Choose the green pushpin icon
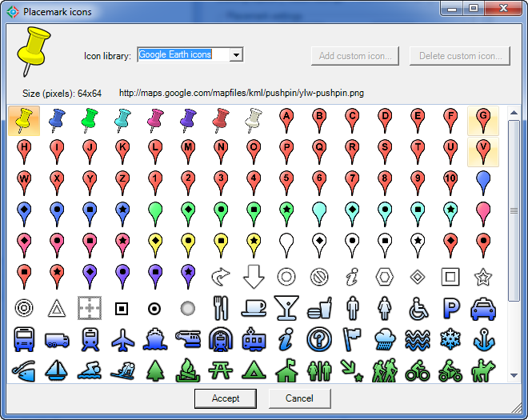This screenshot has height=420, width=528. (x=90, y=120)
